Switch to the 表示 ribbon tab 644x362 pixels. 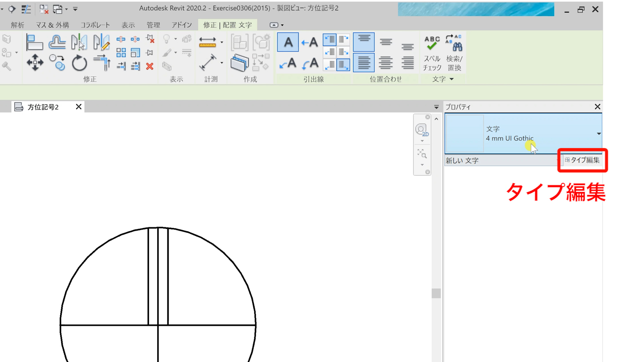click(128, 25)
